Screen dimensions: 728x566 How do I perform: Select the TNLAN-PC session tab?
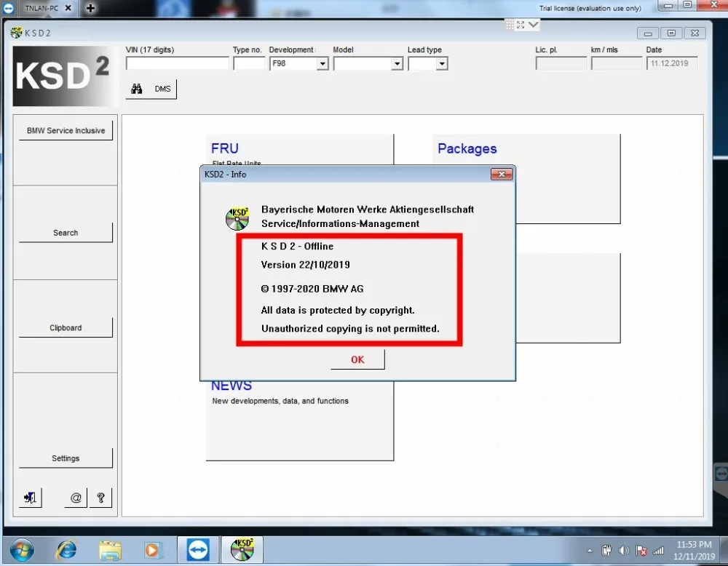(x=41, y=8)
